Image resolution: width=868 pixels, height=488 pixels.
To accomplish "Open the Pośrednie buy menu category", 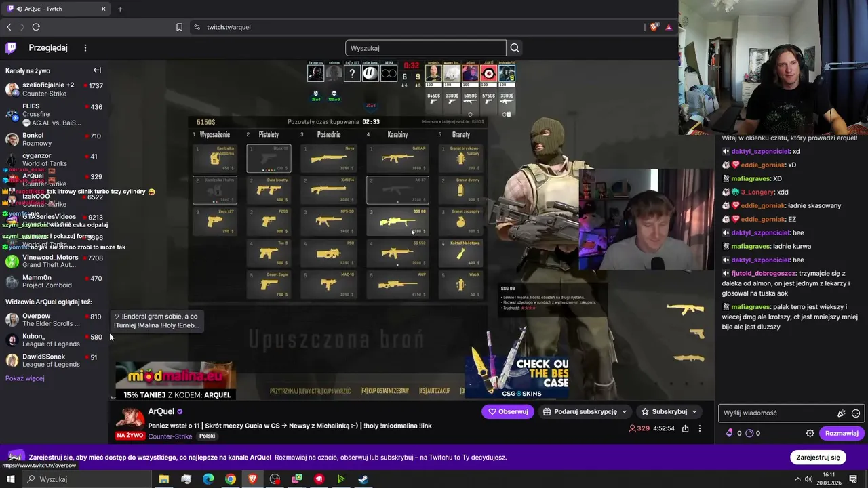I will 329,135.
